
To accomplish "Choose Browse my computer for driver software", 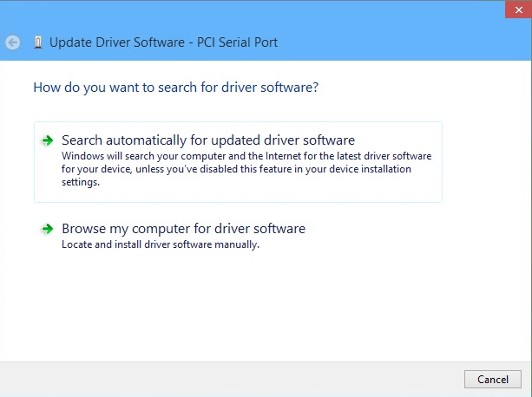I will (183, 229).
